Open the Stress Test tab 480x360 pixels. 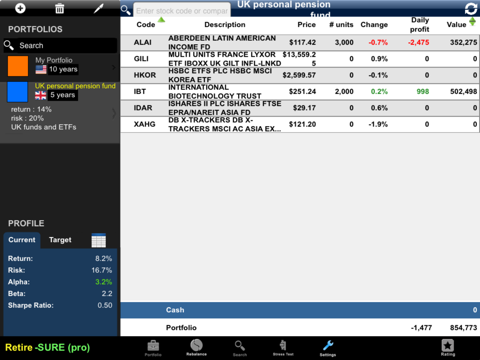tap(283, 348)
